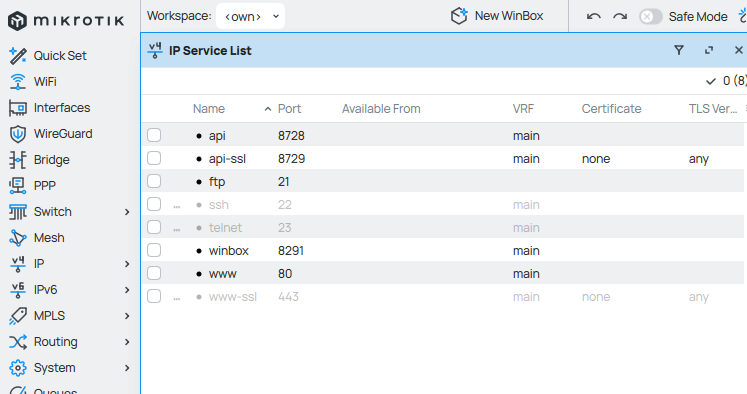Expand the System submenu arrow

point(127,368)
